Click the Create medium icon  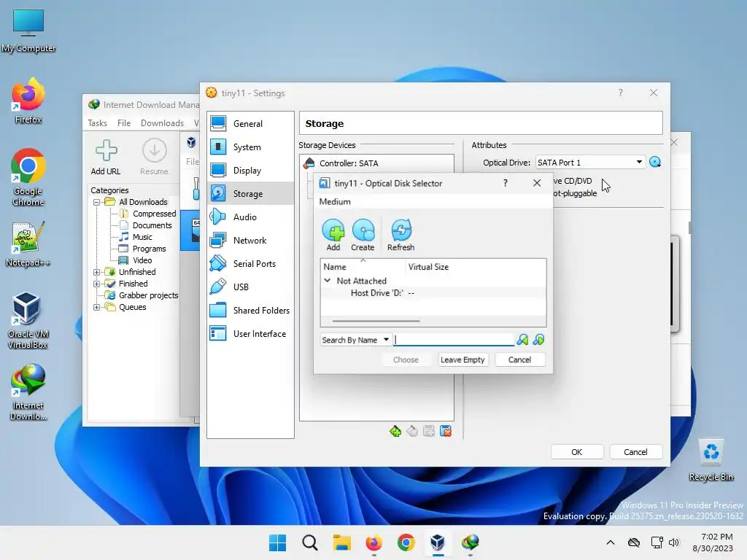[x=363, y=235]
